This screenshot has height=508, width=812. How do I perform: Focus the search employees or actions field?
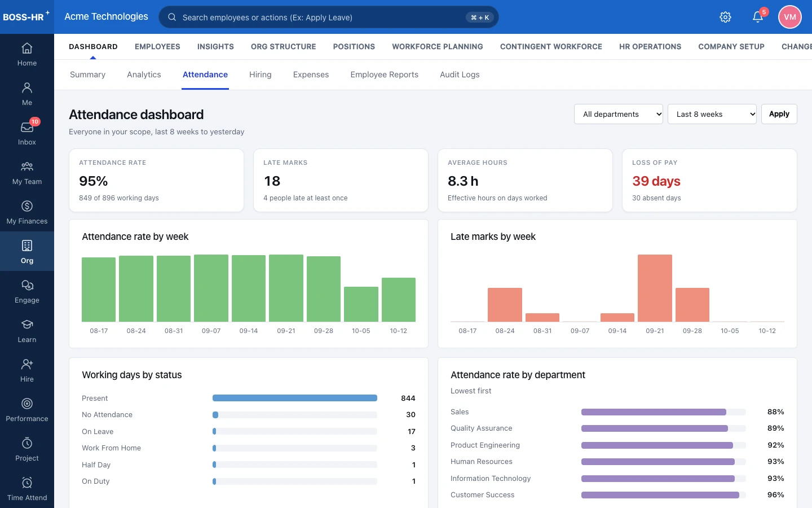[x=329, y=17]
